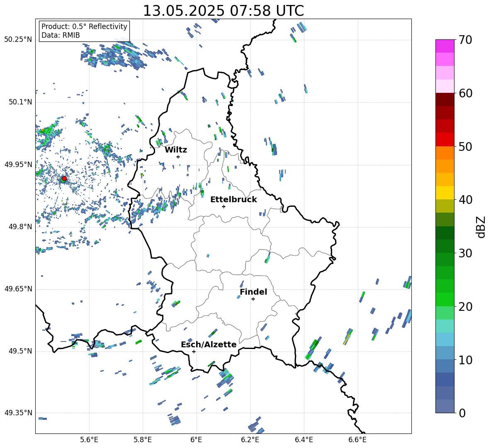Click the 49.95°N latitude label
491x448 pixels.
(18, 165)
